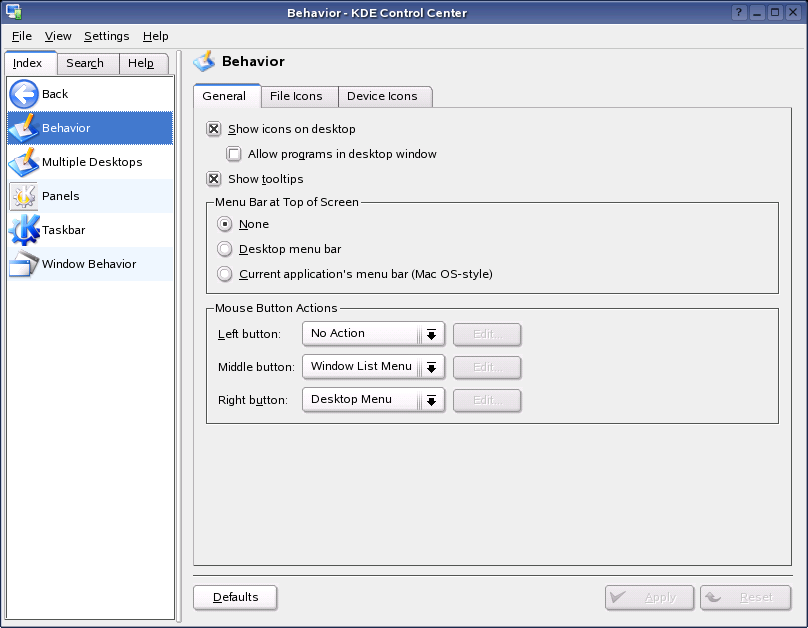Click Edit button for Left button
Screen dimensions: 808x628
click(x=487, y=334)
